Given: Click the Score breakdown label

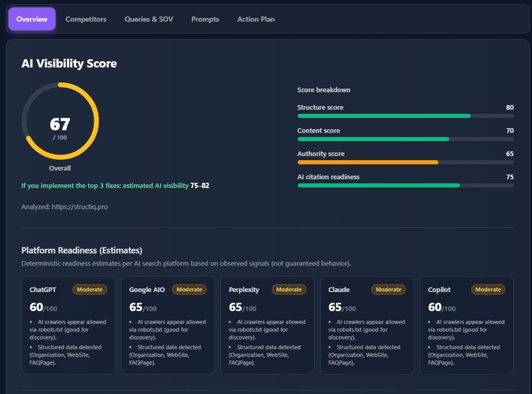Looking at the screenshot, I should 323,90.
